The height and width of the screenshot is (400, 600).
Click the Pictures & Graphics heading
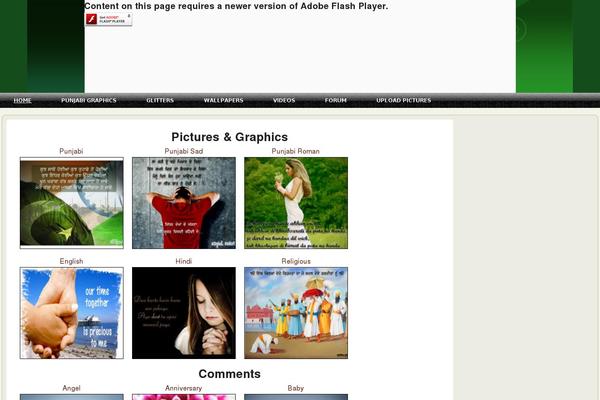point(230,137)
